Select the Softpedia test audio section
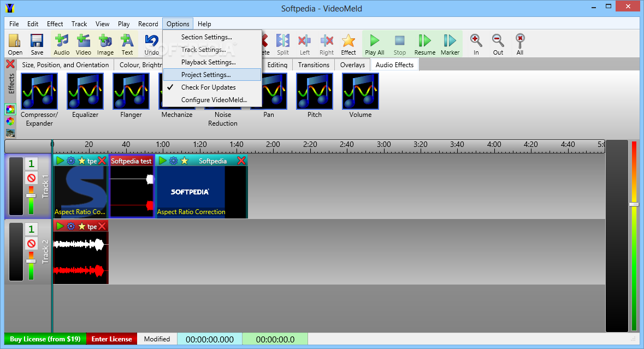644x349 pixels. [132, 186]
